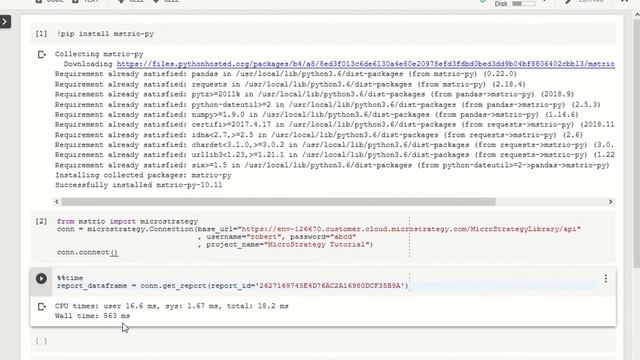Click the 'Requirement already satisfied: pandas' line
The width and height of the screenshot is (640, 360).
point(286,74)
